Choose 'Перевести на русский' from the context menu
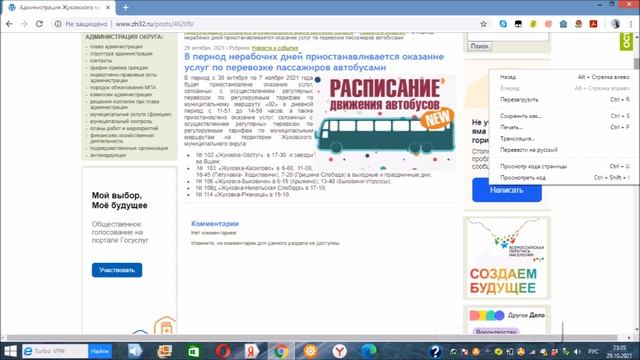 (564, 150)
